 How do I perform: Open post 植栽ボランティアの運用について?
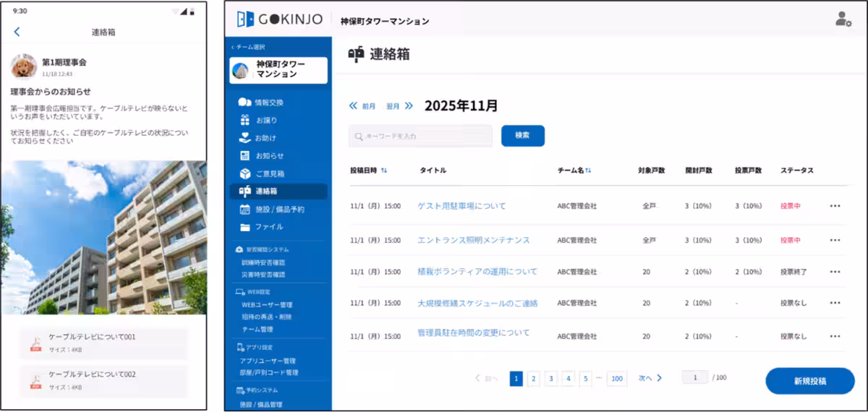pyautogui.click(x=477, y=272)
